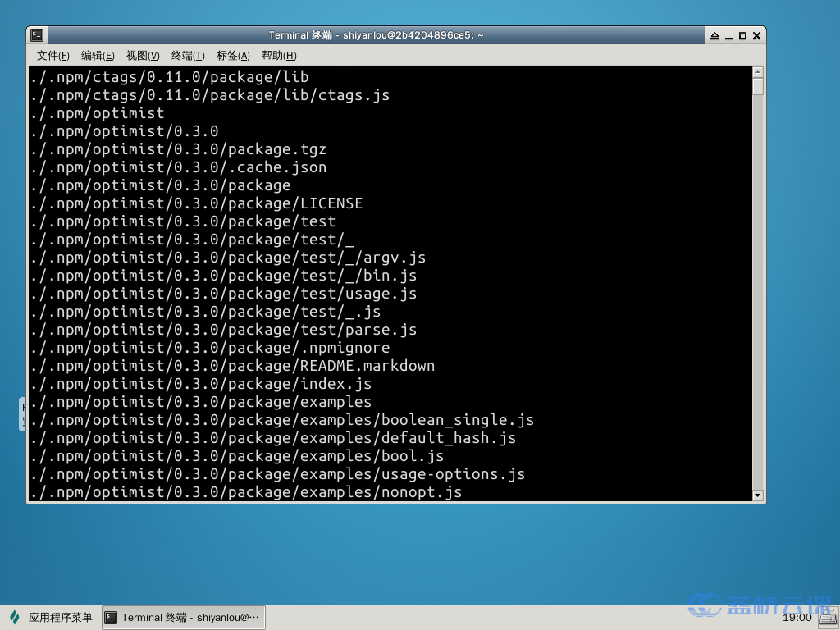Click the keyboard icon in the system tray

pyautogui.click(x=829, y=618)
